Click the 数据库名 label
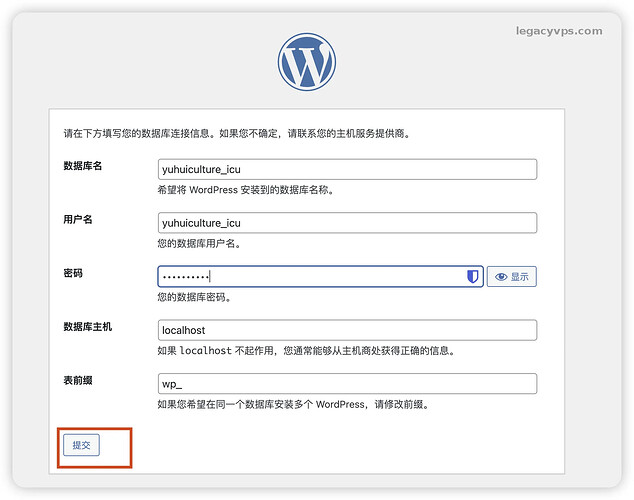The width and height of the screenshot is (634, 500). pos(82,166)
